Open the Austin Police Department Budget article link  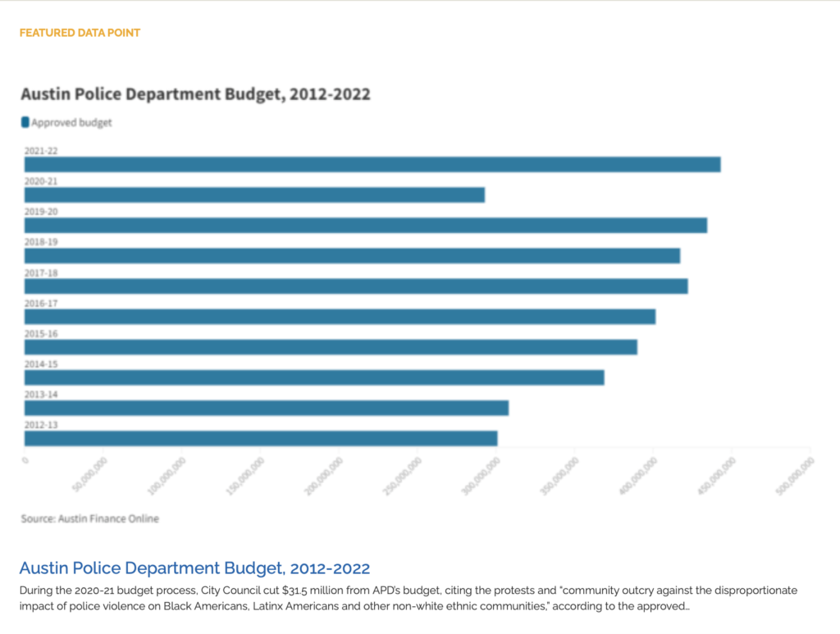click(x=194, y=568)
